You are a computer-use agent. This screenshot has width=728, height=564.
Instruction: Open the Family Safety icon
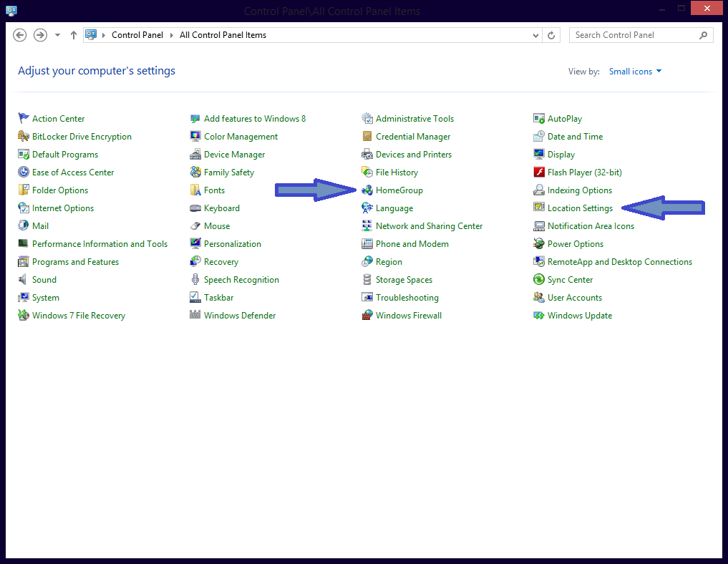pyautogui.click(x=195, y=172)
